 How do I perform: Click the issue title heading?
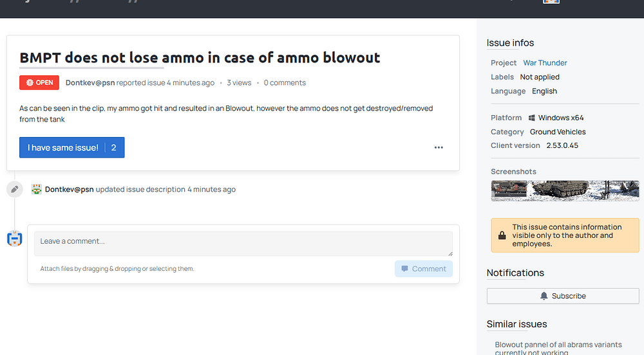[200, 57]
